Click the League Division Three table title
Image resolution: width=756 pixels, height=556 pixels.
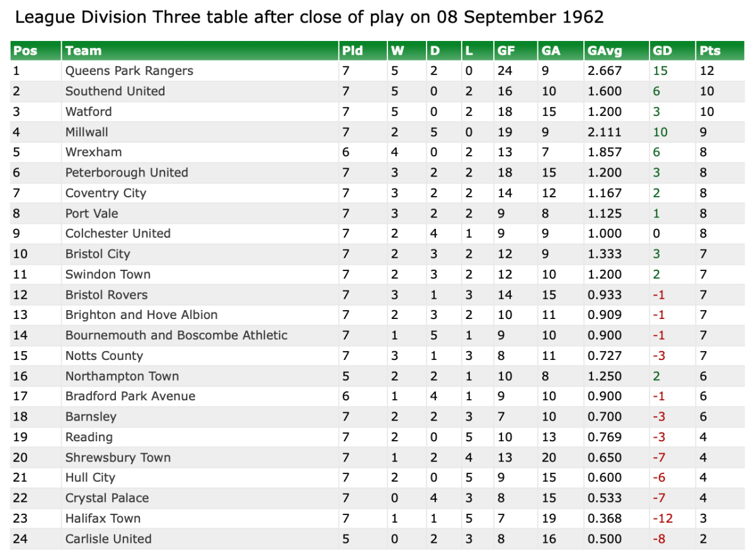coord(309,17)
